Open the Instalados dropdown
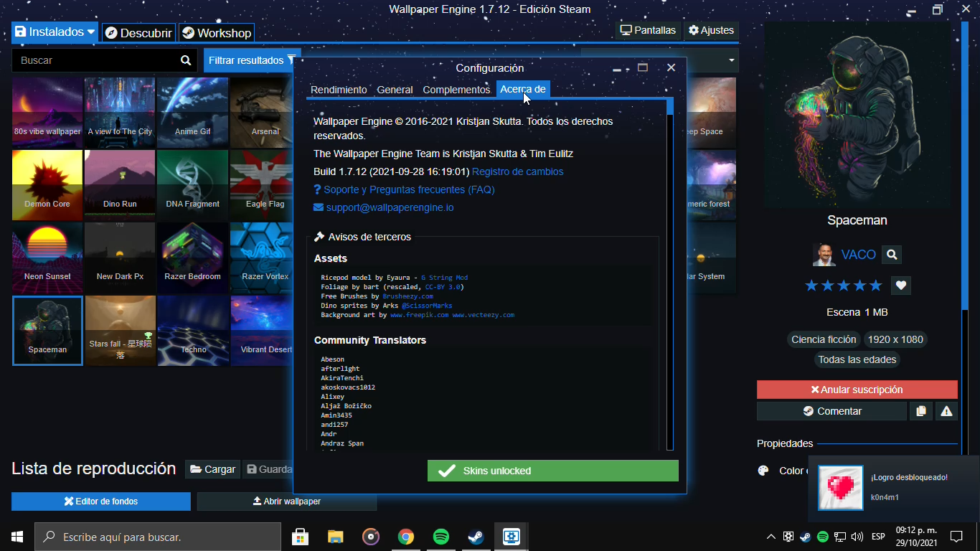The image size is (980, 551). coord(55,32)
